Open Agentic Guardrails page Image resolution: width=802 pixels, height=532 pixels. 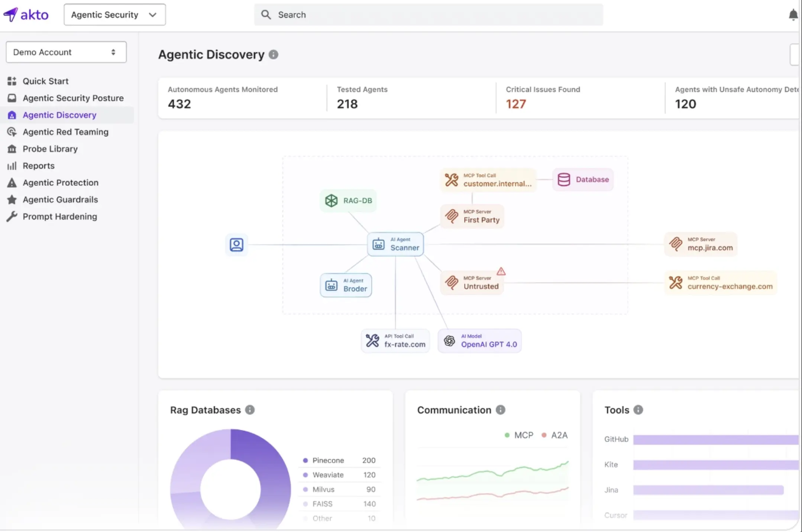(x=60, y=199)
